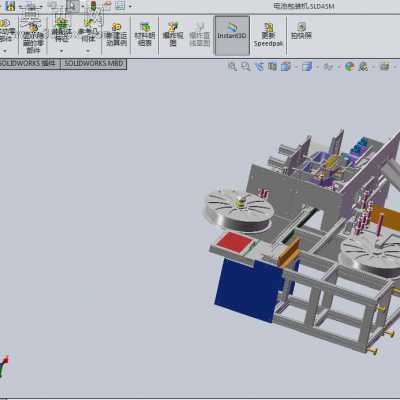Click the Explode Line Sketch tool
The height and width of the screenshot is (400, 400).
pyautogui.click(x=199, y=34)
